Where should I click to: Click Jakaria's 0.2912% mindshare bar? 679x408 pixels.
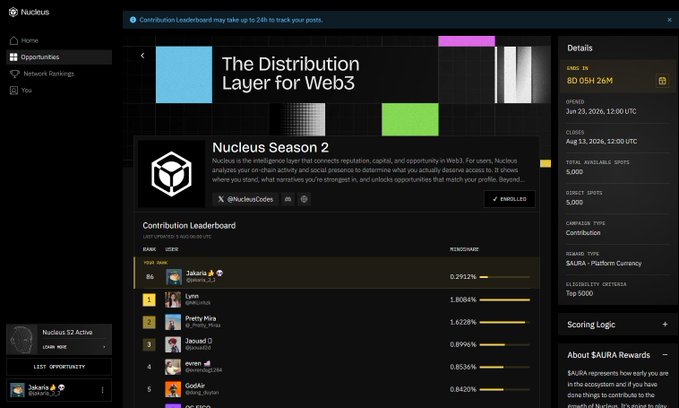click(504, 277)
